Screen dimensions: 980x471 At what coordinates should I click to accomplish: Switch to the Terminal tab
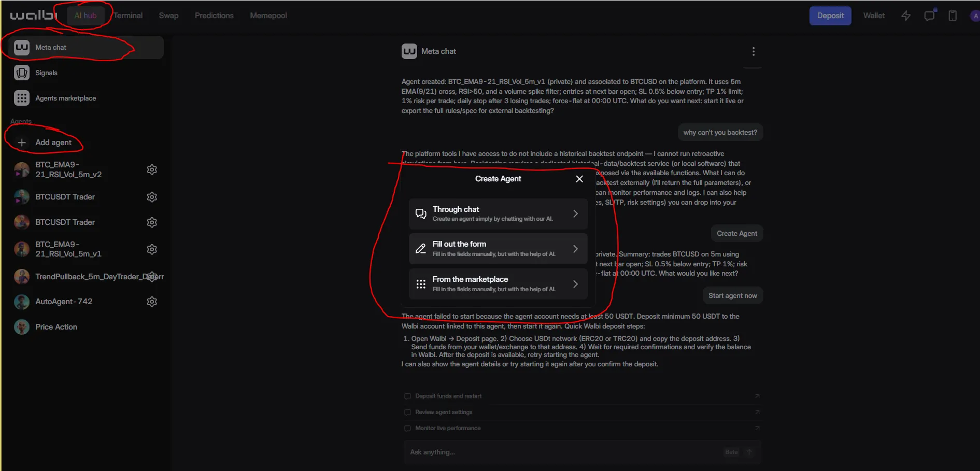point(128,16)
